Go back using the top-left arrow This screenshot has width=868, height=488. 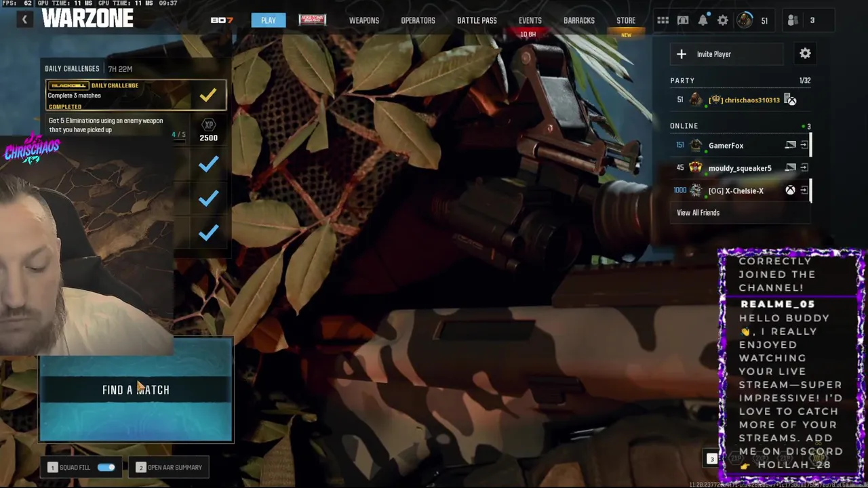[24, 20]
